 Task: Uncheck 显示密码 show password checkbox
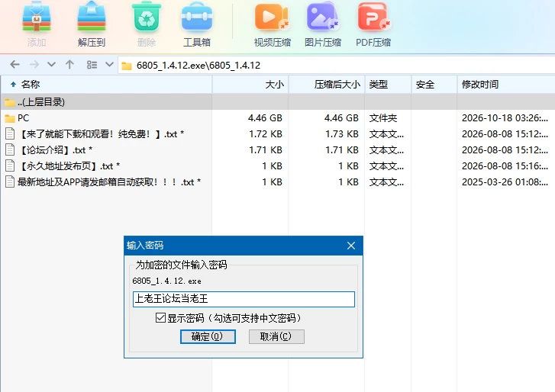pyautogui.click(x=160, y=317)
